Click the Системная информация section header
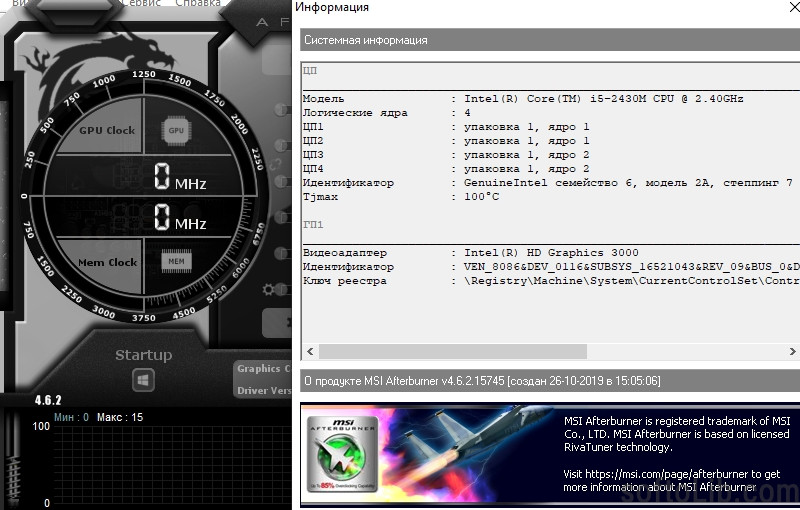The width and height of the screenshot is (800, 510). click(550, 40)
